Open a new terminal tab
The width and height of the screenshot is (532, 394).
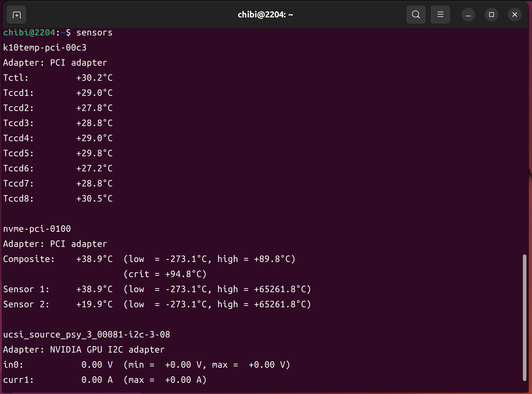(x=16, y=15)
